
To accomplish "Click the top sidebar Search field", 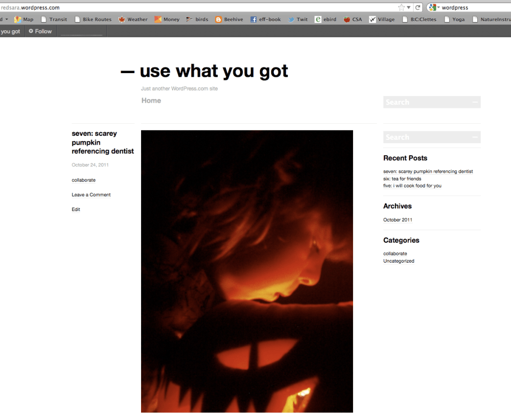I will click(427, 102).
